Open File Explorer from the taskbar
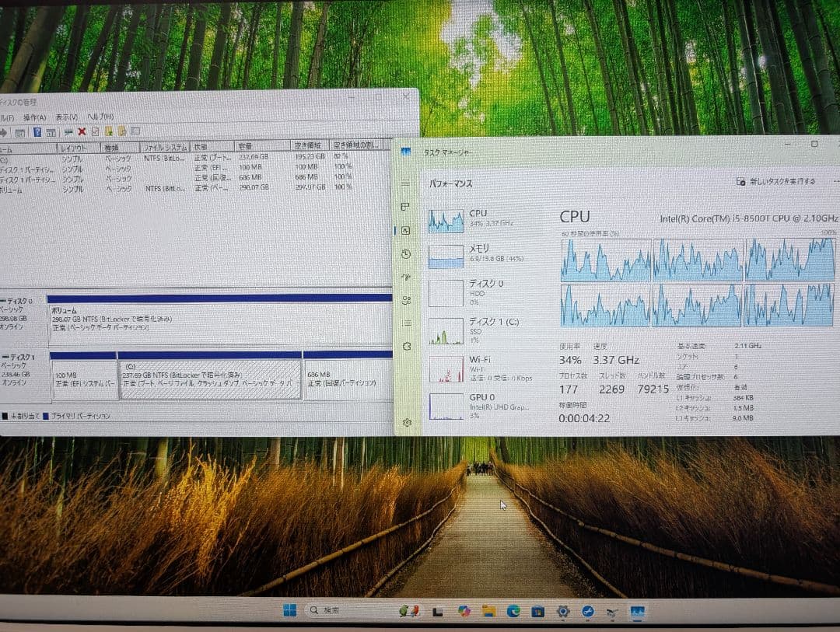This screenshot has width=840, height=632. click(x=488, y=612)
